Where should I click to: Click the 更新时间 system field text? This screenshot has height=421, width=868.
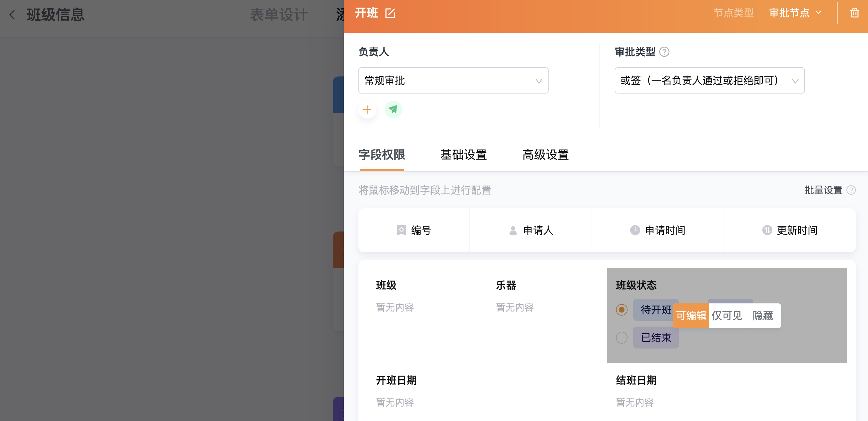point(797,230)
